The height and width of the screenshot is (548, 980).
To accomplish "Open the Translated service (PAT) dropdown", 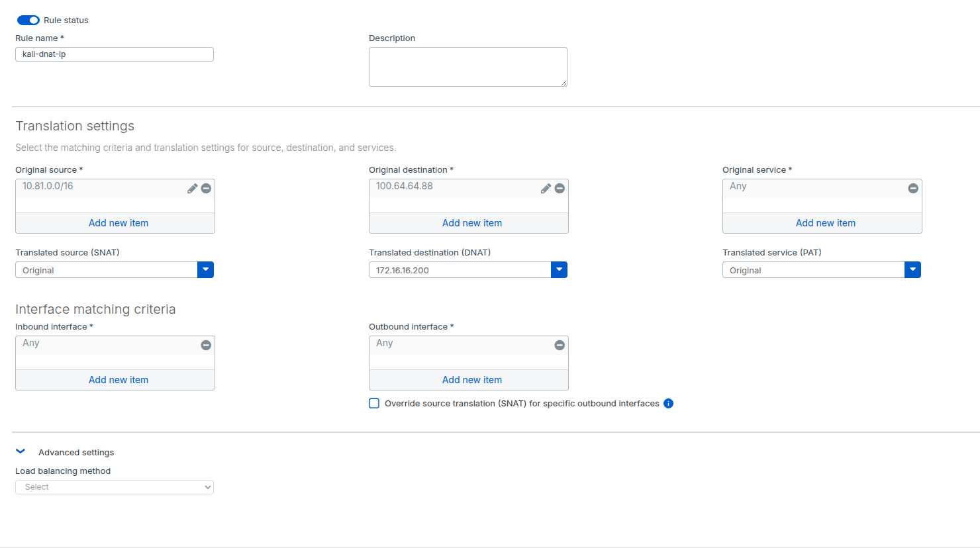I will coord(912,270).
